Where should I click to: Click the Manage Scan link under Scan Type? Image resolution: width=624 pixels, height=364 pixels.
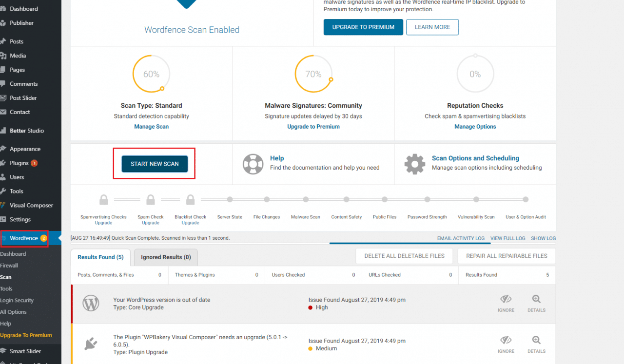click(151, 126)
